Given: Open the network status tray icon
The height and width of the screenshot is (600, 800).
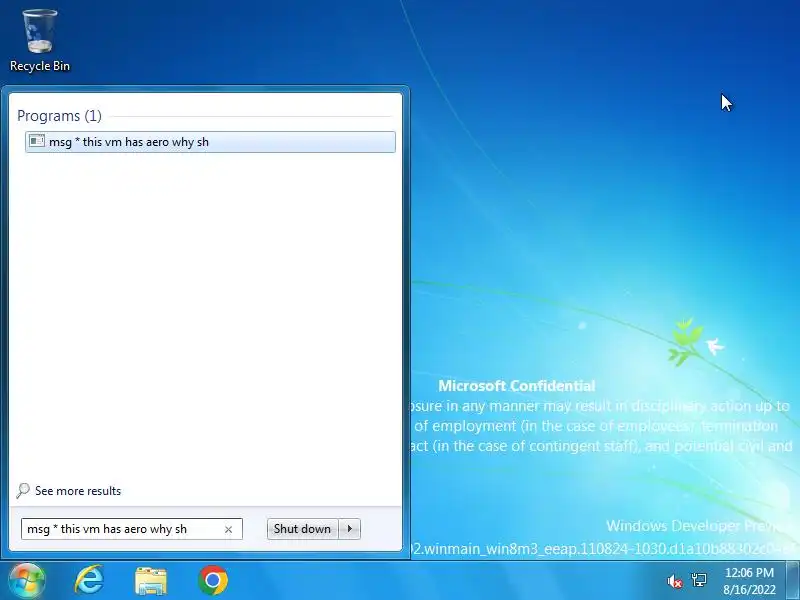Looking at the screenshot, I should pyautogui.click(x=699, y=580).
